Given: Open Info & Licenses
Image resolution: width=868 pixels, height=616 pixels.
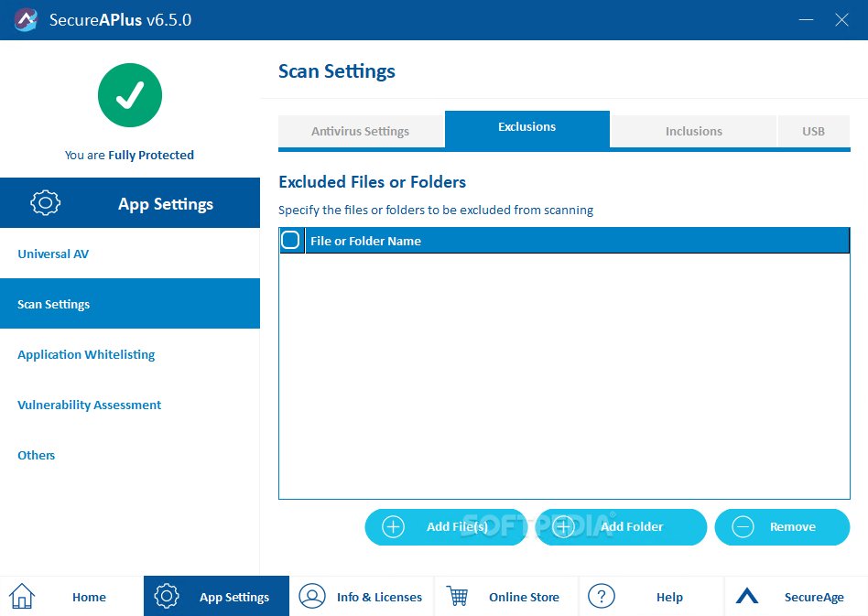Looking at the screenshot, I should tap(362, 596).
